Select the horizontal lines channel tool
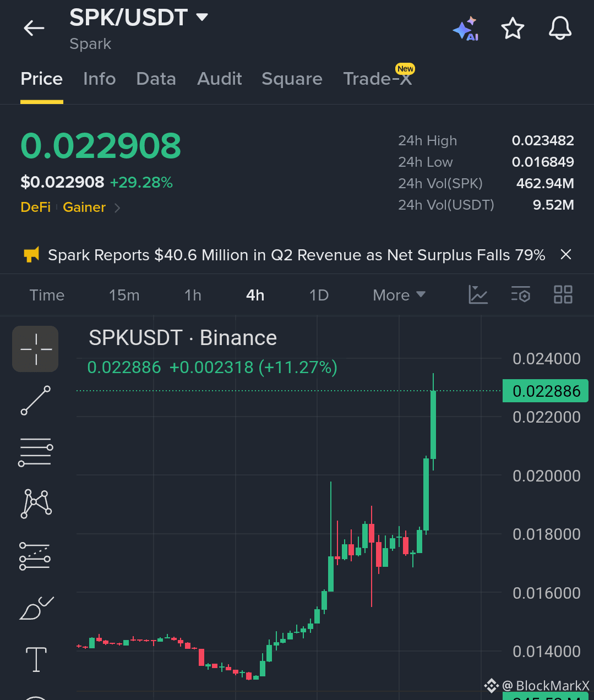This screenshot has width=594, height=700. pyautogui.click(x=35, y=452)
